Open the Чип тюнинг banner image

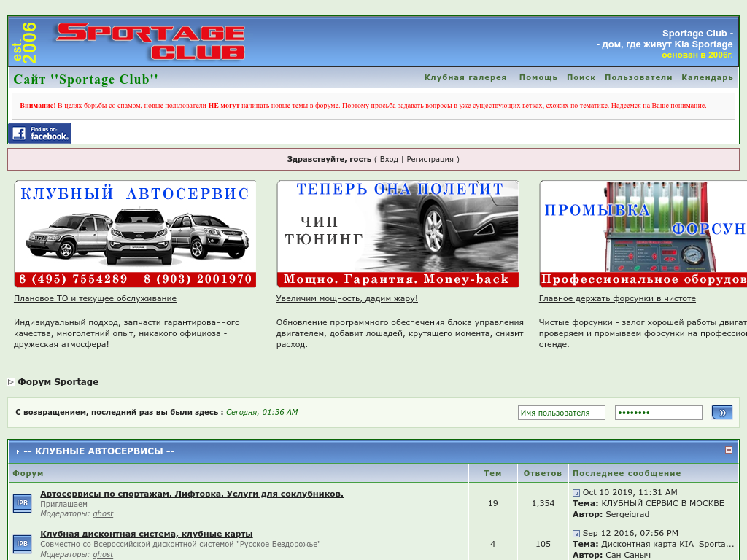point(398,234)
